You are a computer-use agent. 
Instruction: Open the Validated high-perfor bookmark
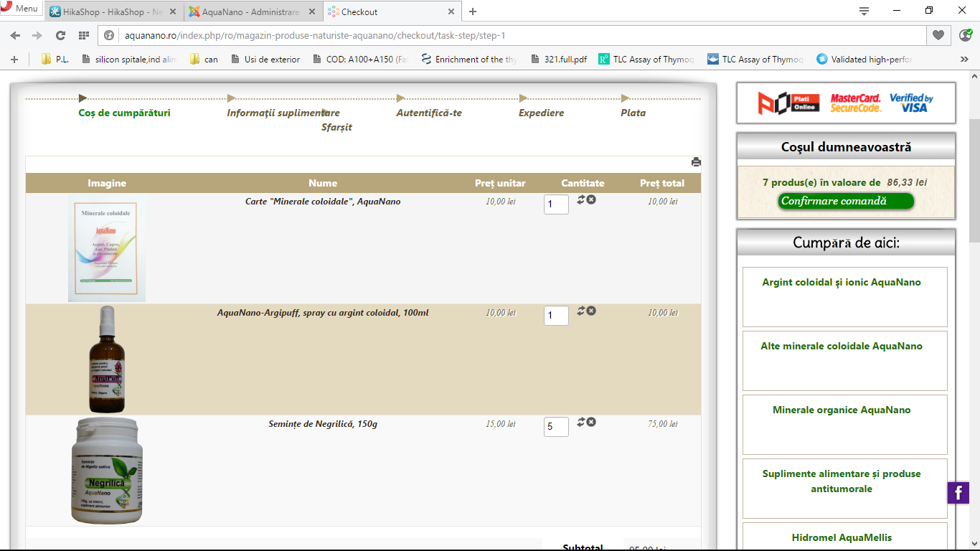click(x=864, y=60)
